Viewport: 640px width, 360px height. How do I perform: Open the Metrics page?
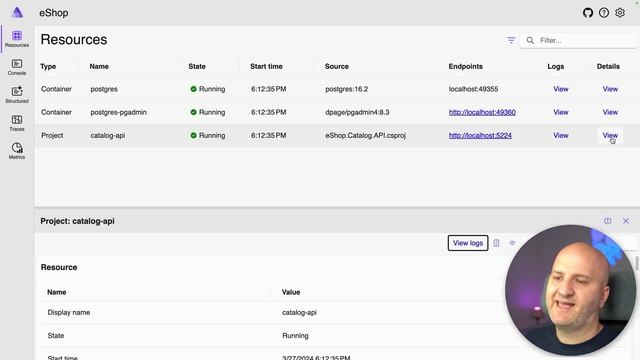tap(17, 151)
